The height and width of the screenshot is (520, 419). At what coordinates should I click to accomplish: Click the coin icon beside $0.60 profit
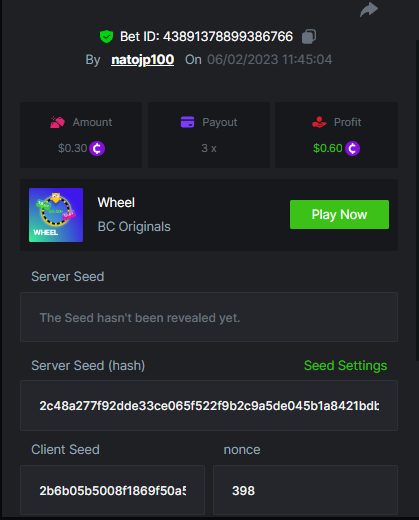tap(352, 148)
